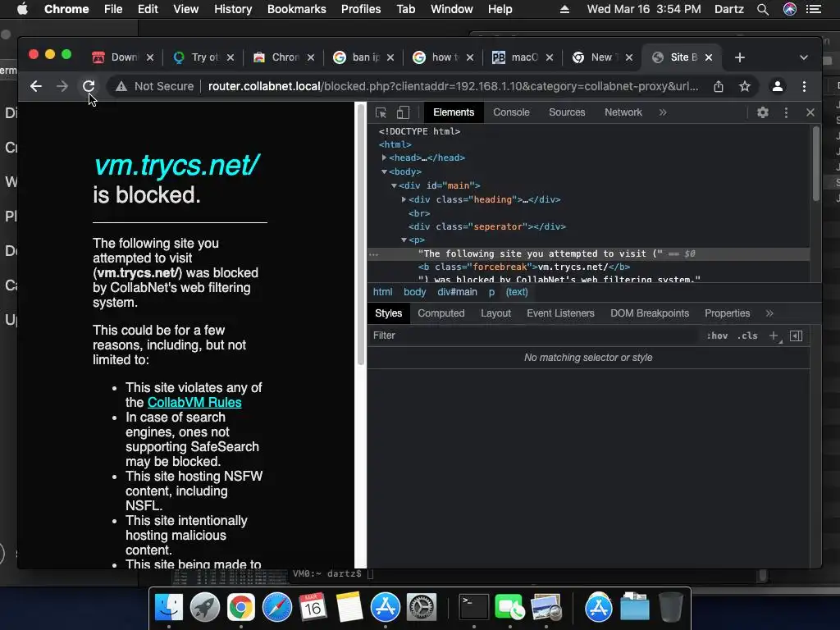This screenshot has width=840, height=630.
Task: Click the Not Secure warning icon
Action: pos(121,86)
